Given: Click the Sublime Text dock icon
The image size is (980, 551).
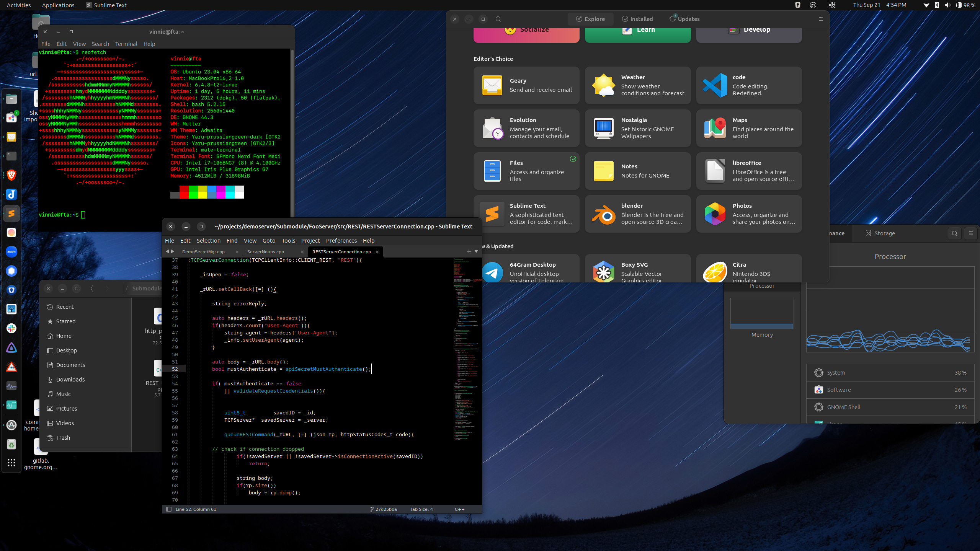Looking at the screenshot, I should [11, 214].
